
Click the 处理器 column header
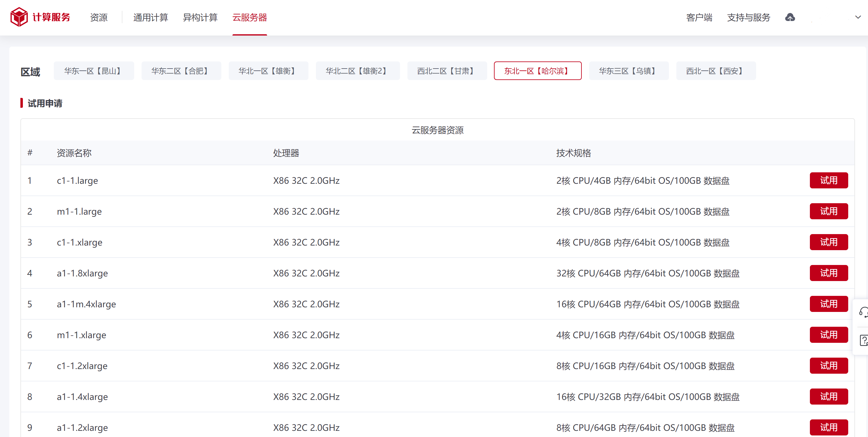[286, 153]
